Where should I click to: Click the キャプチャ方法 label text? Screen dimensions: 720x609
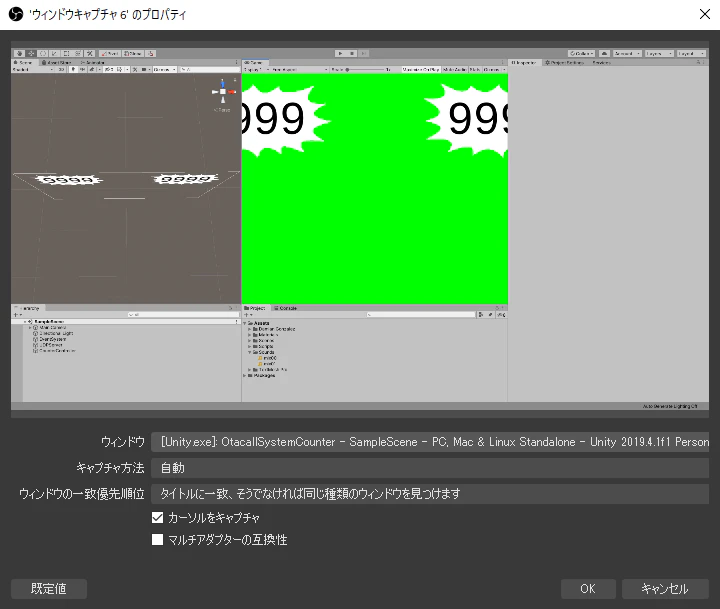(x=110, y=468)
